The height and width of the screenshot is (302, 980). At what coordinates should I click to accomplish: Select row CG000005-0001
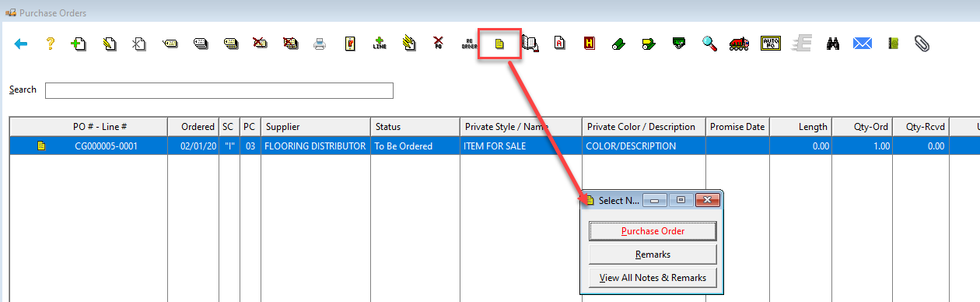(x=494, y=146)
